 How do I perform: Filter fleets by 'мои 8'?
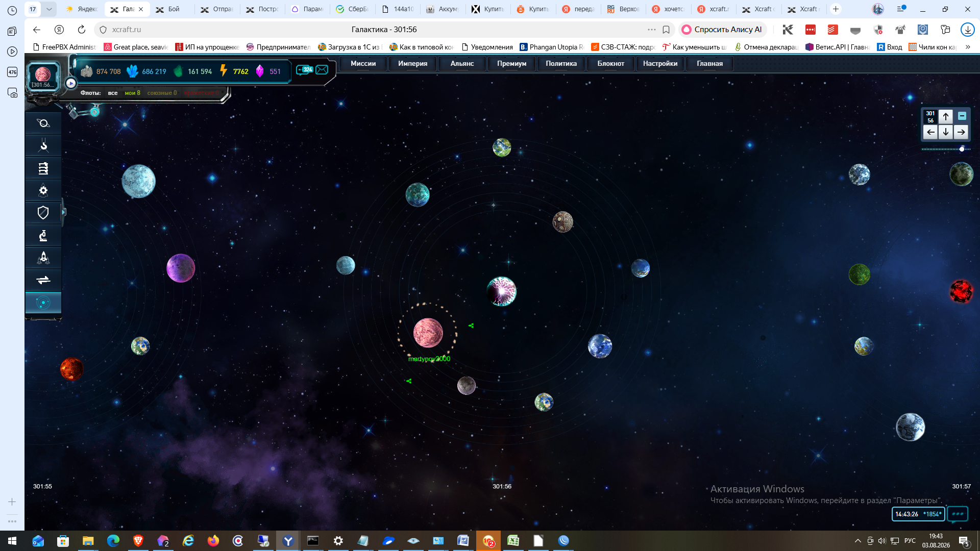132,93
